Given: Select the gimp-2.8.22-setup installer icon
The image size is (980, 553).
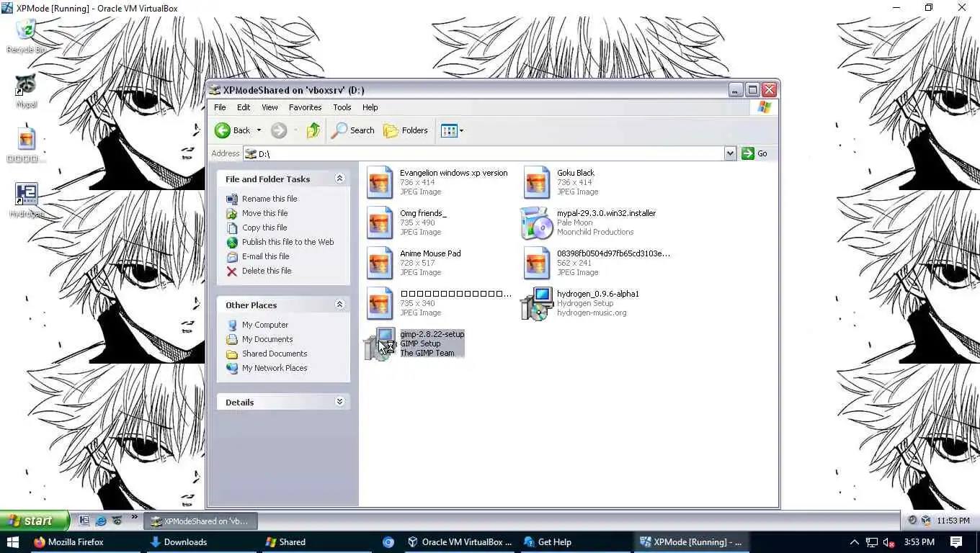Looking at the screenshot, I should pyautogui.click(x=380, y=343).
